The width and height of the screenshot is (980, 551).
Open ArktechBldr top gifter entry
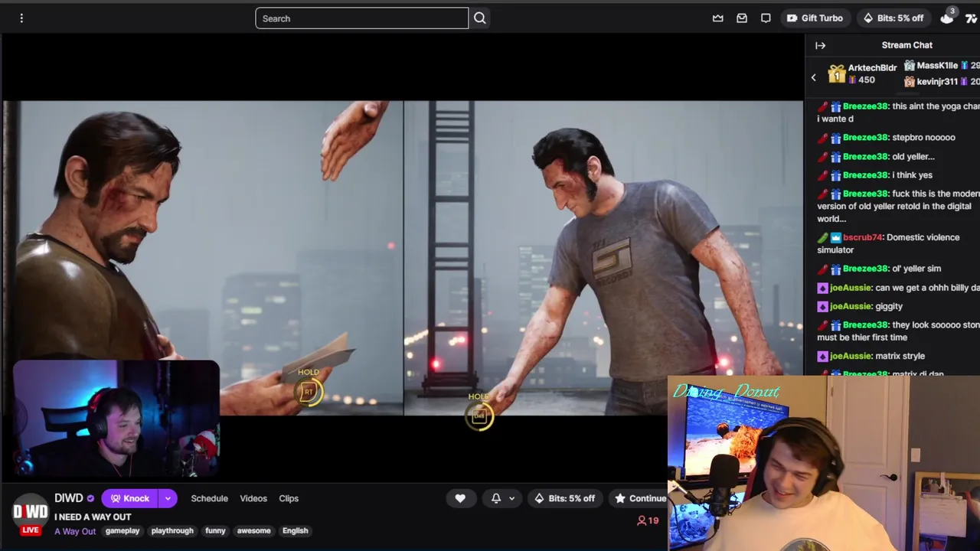862,73
